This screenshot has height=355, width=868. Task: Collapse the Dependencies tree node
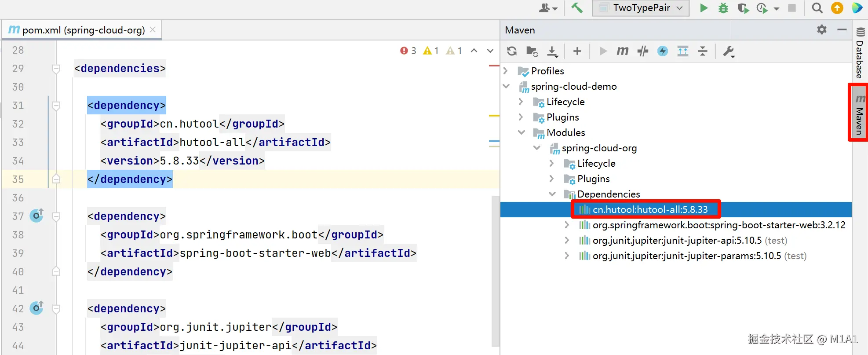(x=552, y=194)
